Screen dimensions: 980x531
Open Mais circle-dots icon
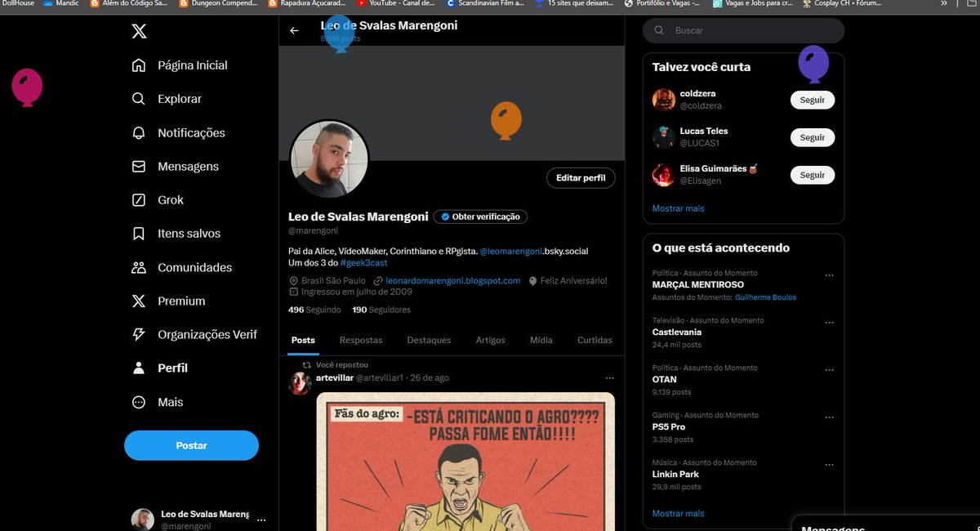(139, 402)
